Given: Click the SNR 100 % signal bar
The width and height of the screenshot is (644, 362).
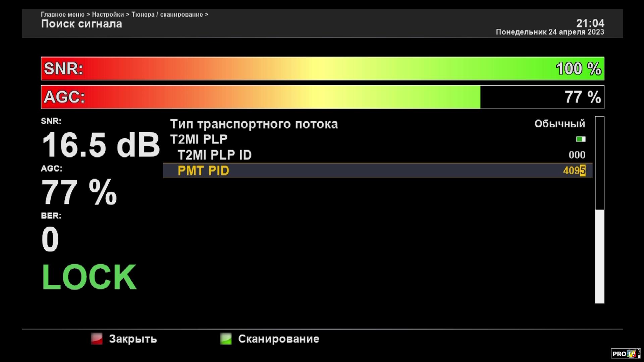Looking at the screenshot, I should [322, 69].
